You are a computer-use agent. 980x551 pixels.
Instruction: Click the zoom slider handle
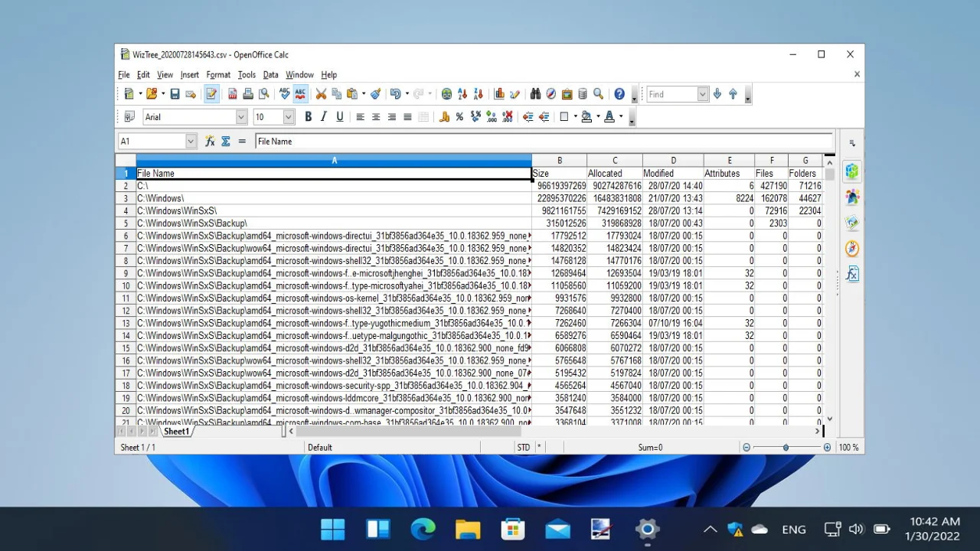786,448
